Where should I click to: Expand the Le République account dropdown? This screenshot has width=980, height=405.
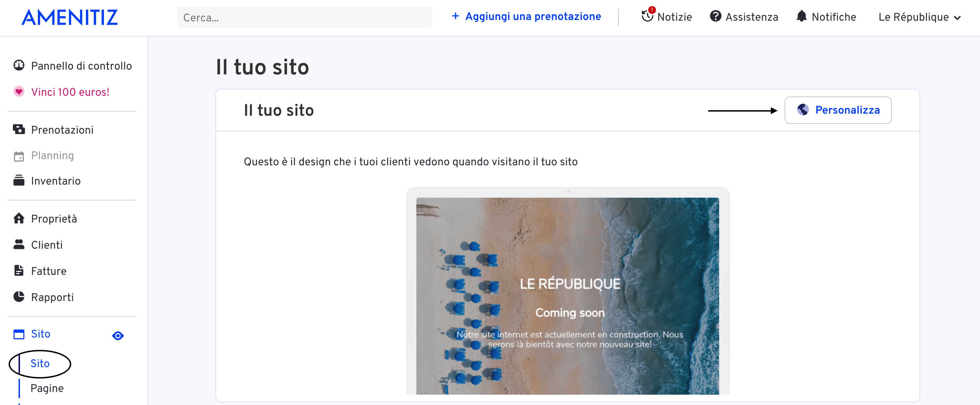pyautogui.click(x=919, y=17)
